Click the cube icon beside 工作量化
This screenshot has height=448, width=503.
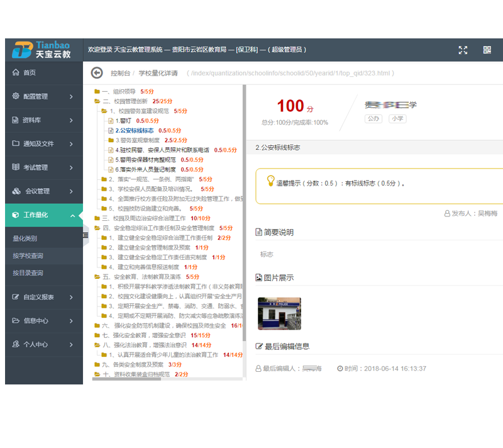[15, 215]
